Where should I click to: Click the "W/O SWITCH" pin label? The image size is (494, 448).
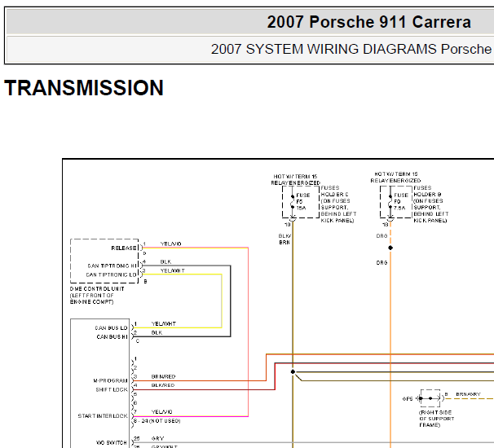point(111,442)
